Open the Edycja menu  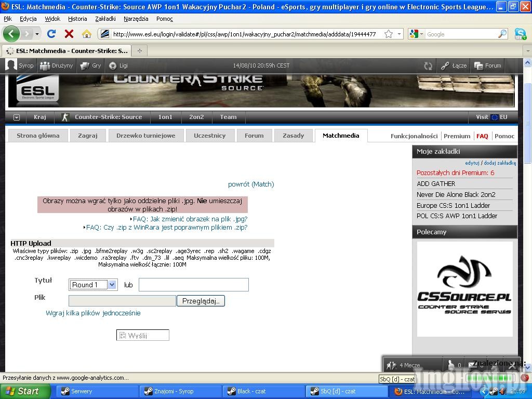28,19
